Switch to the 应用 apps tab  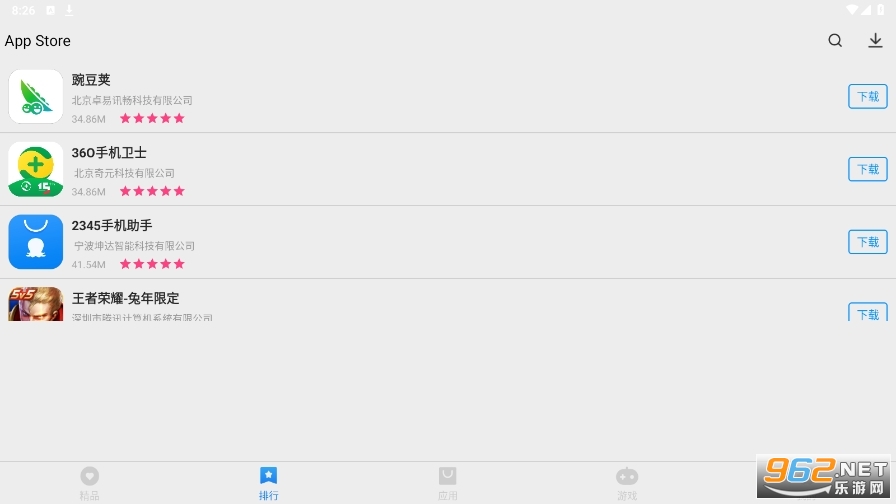point(447,483)
